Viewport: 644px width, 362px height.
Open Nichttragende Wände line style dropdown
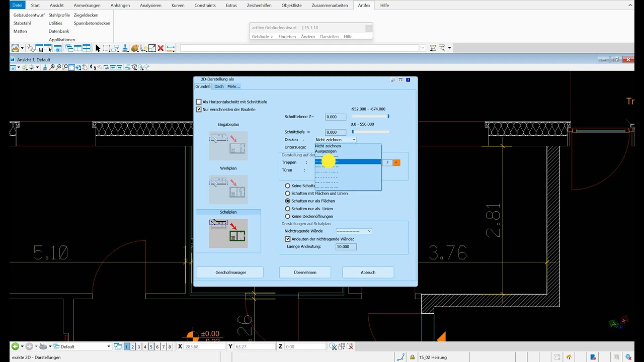click(x=354, y=231)
